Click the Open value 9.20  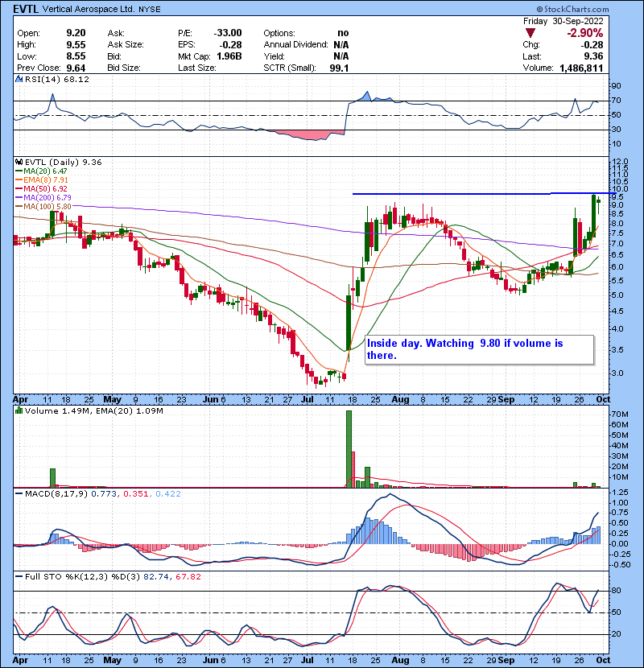pos(76,33)
